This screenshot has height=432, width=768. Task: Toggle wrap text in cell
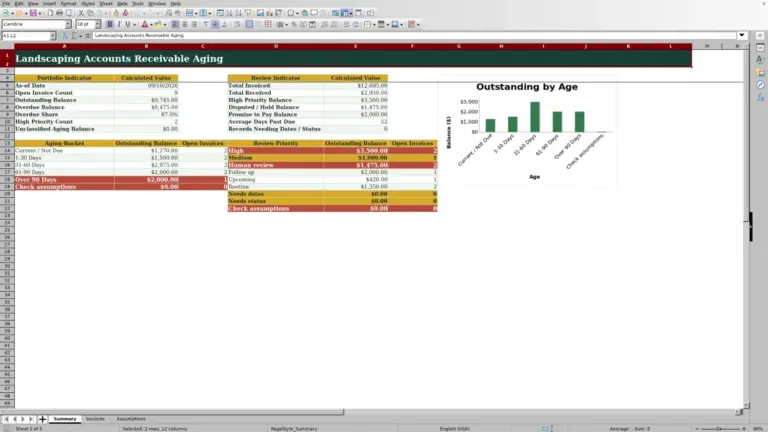(x=236, y=24)
